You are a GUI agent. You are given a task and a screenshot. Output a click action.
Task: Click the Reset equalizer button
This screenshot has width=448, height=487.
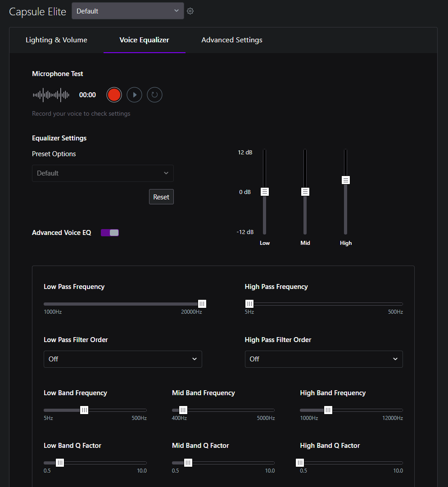(x=161, y=197)
